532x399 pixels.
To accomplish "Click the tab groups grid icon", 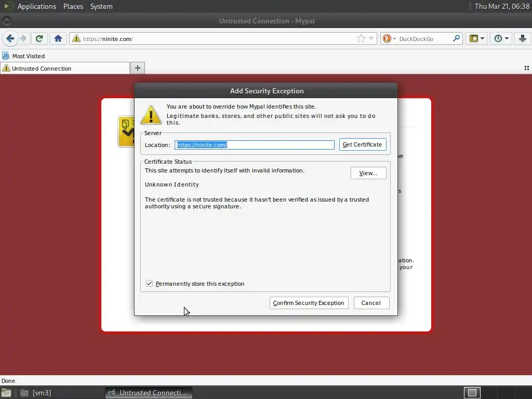I will click(527, 68).
